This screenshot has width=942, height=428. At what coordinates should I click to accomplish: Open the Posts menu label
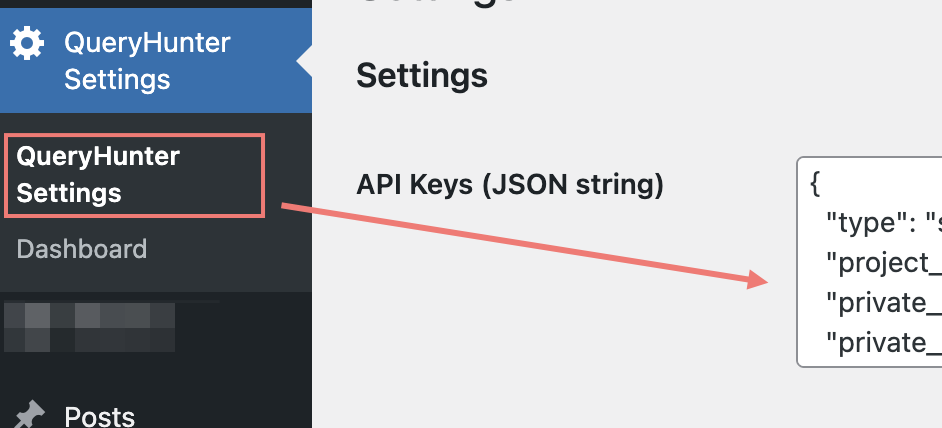(x=100, y=416)
